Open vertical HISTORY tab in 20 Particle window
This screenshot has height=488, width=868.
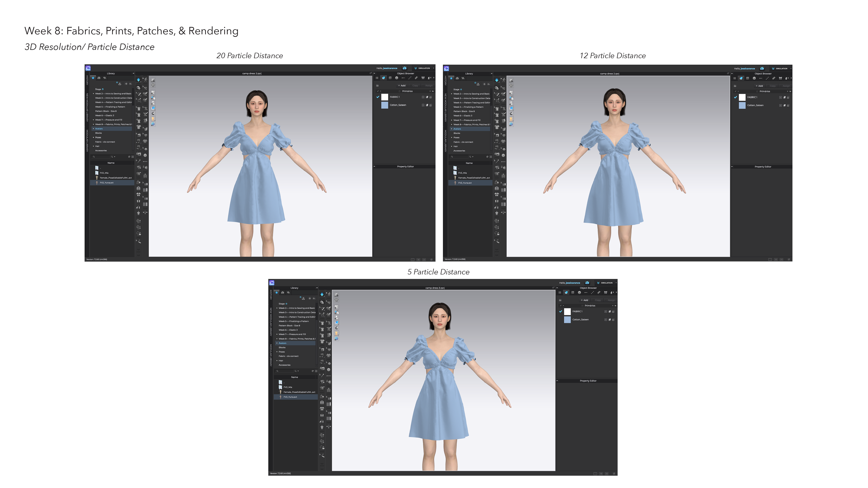87,80
